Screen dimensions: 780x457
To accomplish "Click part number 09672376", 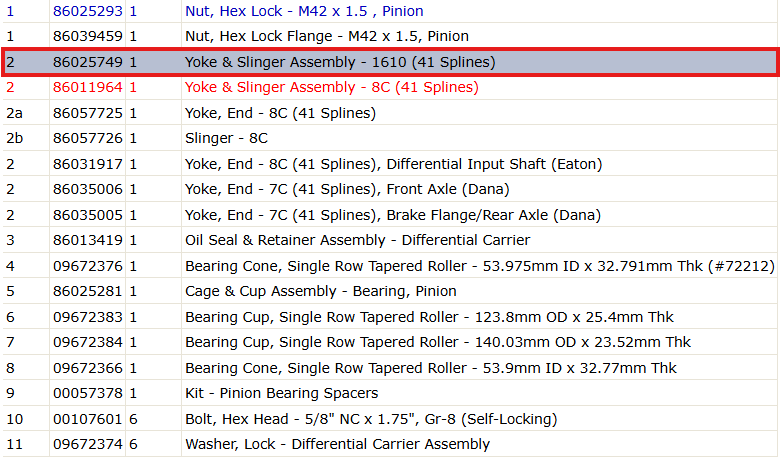I will click(x=88, y=266).
